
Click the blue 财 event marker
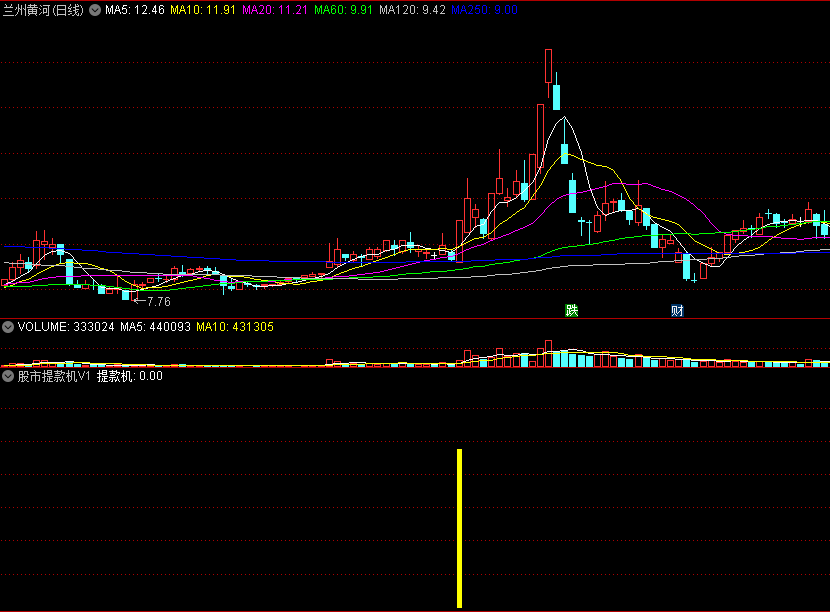pos(677,310)
